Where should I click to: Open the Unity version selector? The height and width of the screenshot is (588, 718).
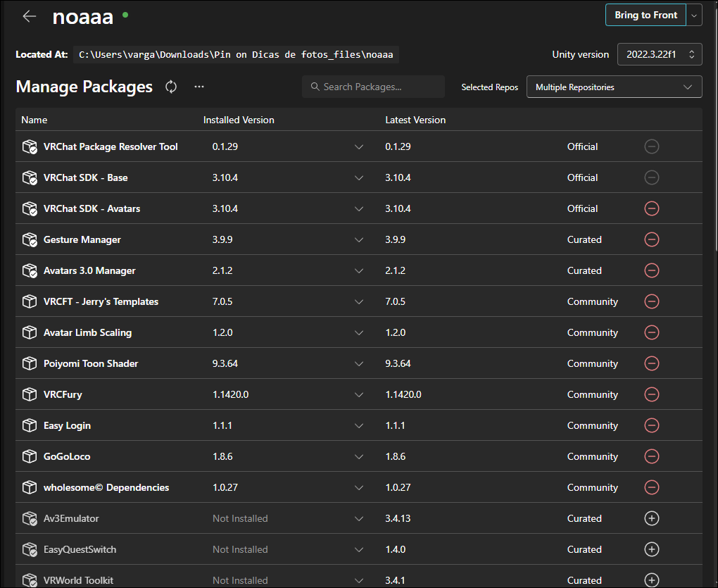(x=660, y=54)
